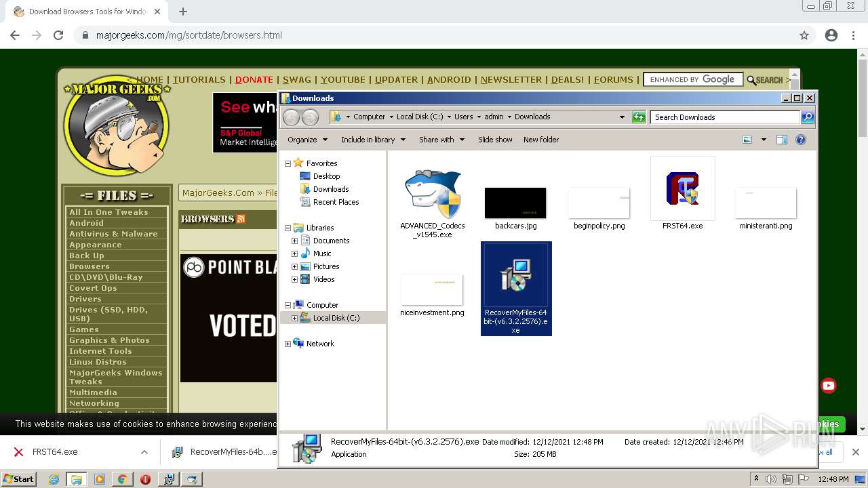This screenshot has height=488, width=868.
Task: Open Windows Media Player taskbar icon
Action: tap(100, 479)
